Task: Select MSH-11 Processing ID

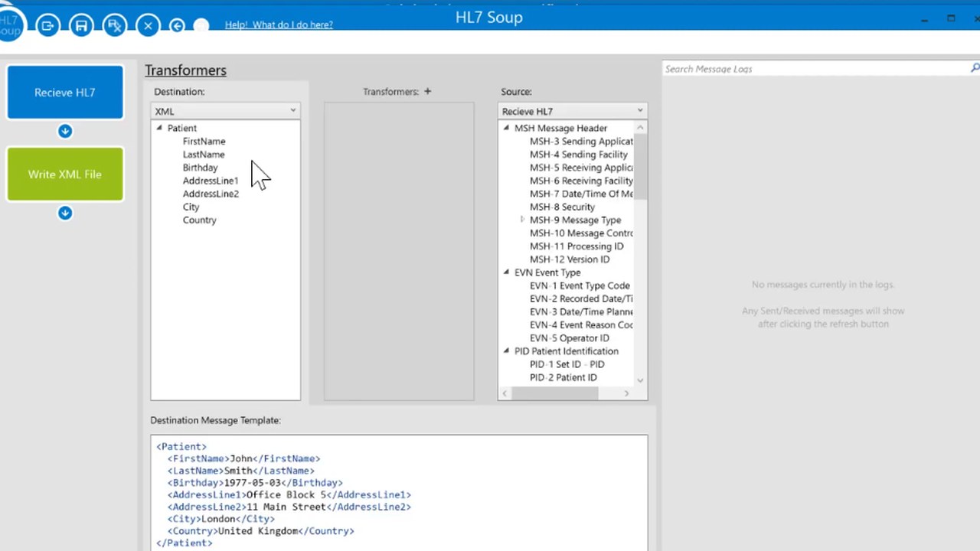Action: (577, 246)
